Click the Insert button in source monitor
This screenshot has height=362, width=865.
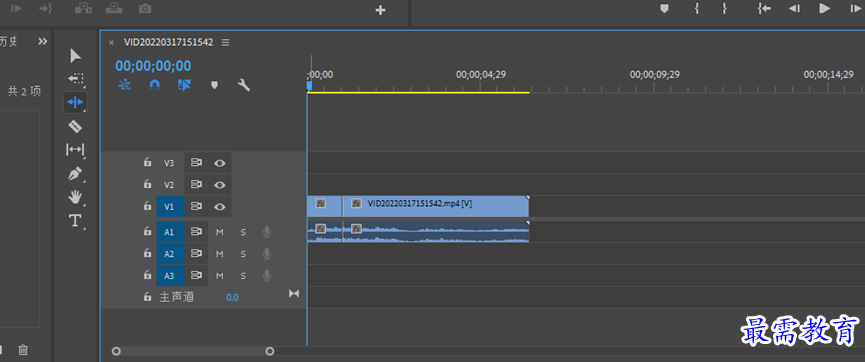click(83, 9)
